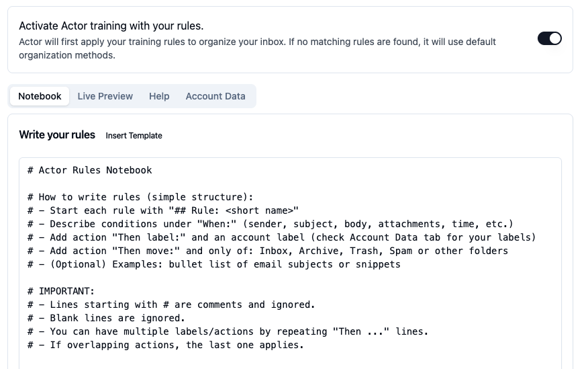588x369 pixels.
Task: Select the Account Data tab
Action: click(215, 96)
